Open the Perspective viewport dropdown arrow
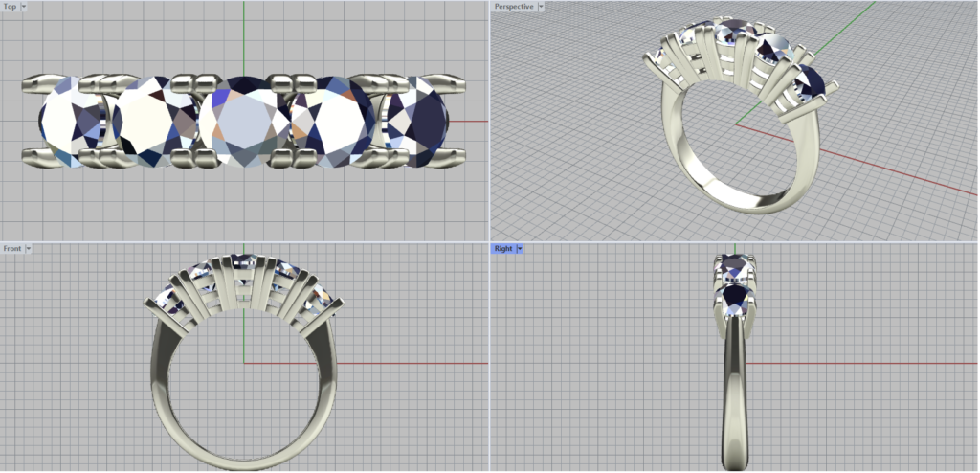 [x=541, y=7]
